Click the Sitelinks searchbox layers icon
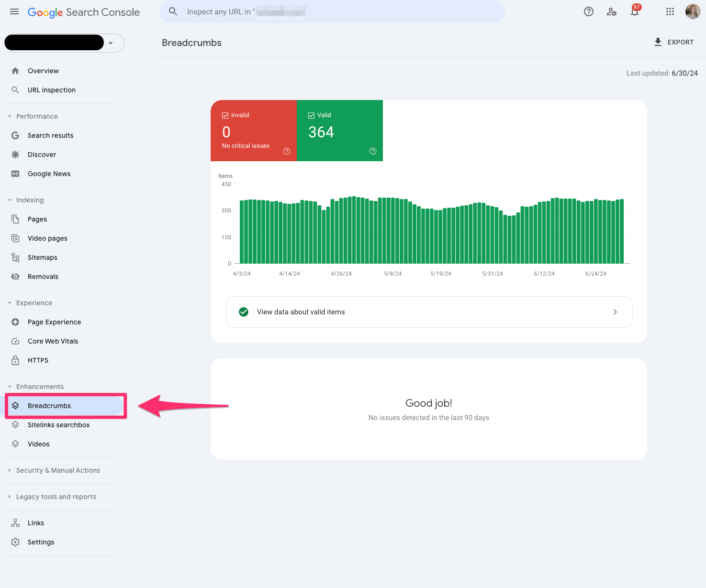Viewport: 706px width, 588px height. pos(15,425)
